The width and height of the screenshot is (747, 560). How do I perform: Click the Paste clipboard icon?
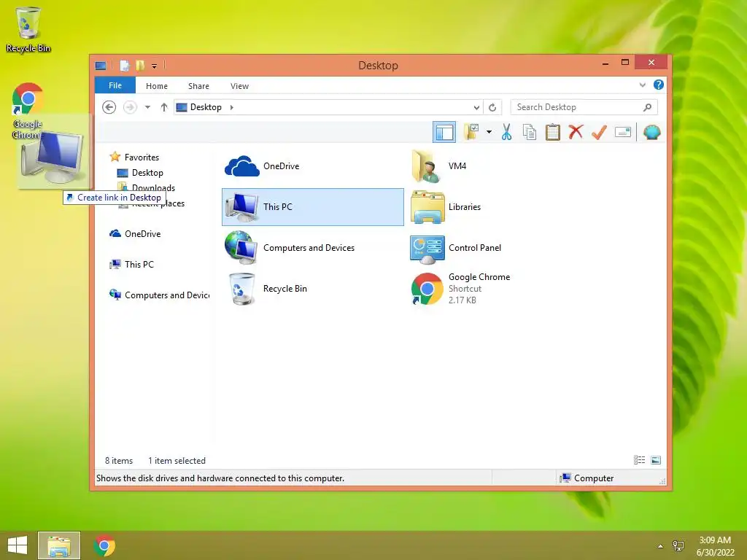(x=553, y=132)
